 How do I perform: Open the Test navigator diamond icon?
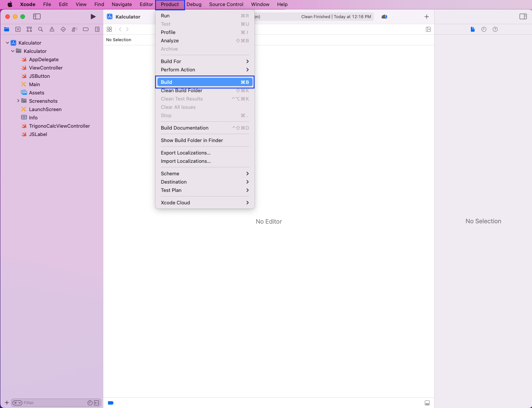(63, 29)
